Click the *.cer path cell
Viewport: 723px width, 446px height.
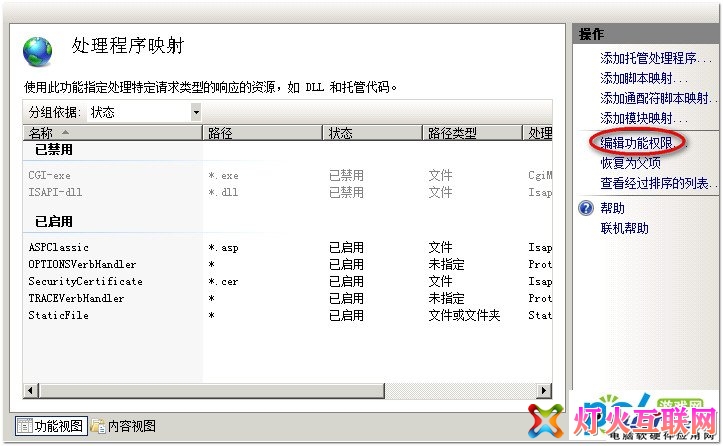223,281
